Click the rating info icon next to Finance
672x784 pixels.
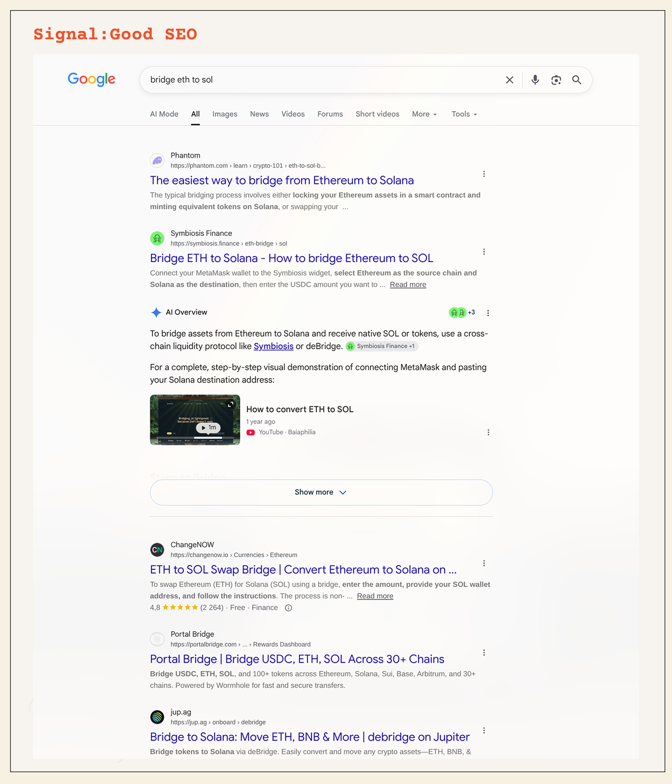[x=288, y=608]
